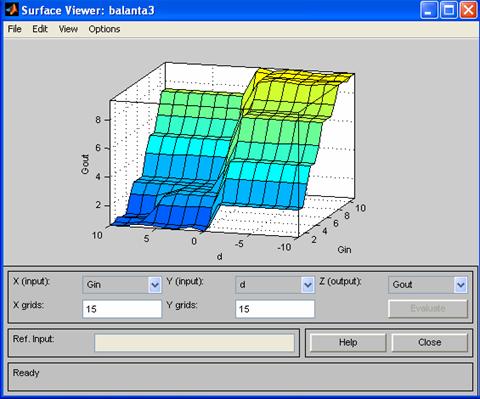Click the Gout axis label
The width and height of the screenshot is (480, 399).
pos(85,164)
